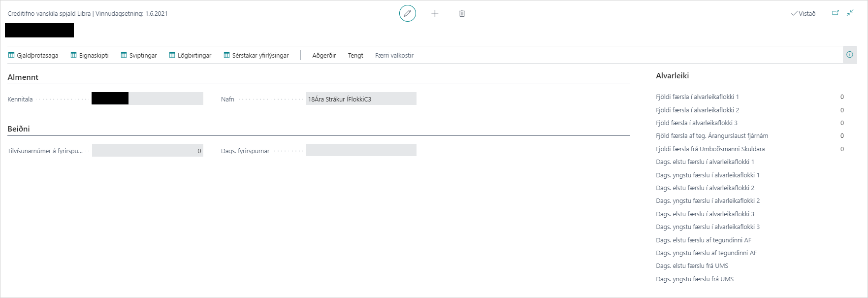Click the Dags. fyrirspurnar date field
868x298 pixels.
(360, 150)
